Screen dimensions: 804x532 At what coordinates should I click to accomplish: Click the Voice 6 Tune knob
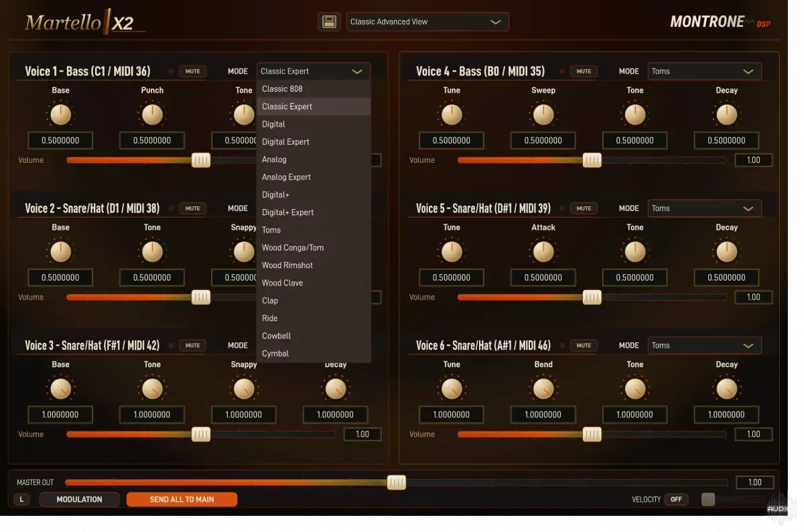tap(452, 389)
